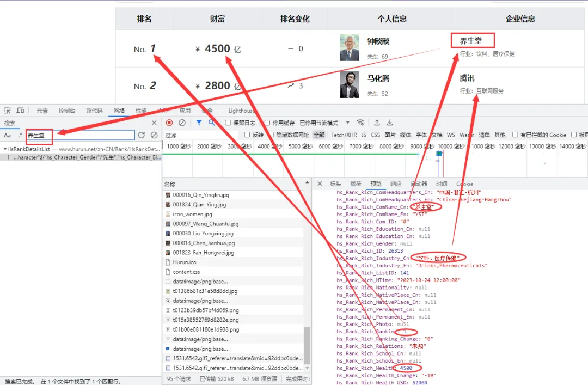Export HAR file with download icon
This screenshot has width=588, height=385.
coord(390,123)
